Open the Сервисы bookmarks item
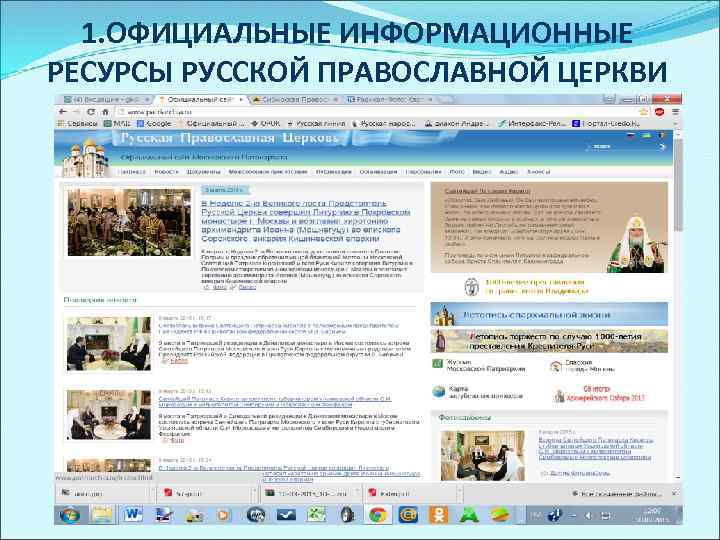 pos(77,124)
